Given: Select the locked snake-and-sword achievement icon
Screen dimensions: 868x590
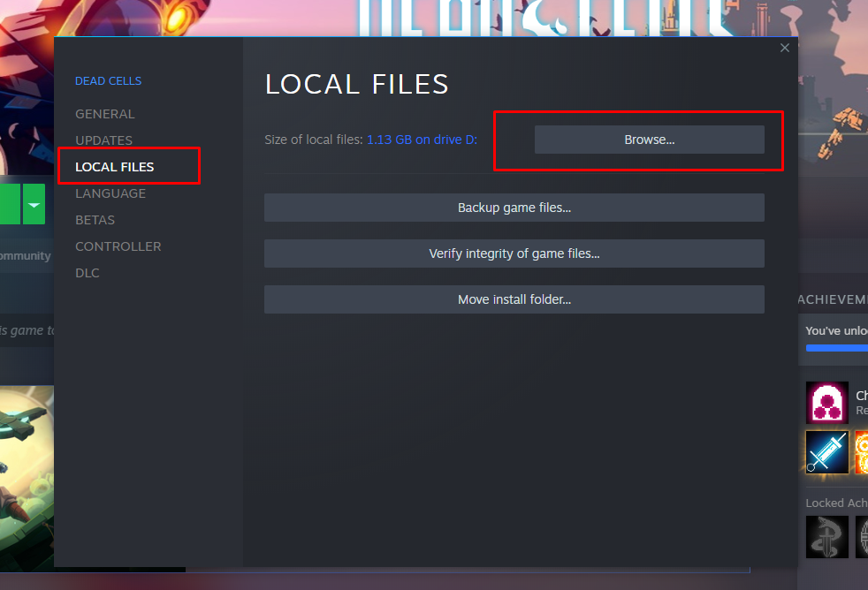Looking at the screenshot, I should (826, 537).
